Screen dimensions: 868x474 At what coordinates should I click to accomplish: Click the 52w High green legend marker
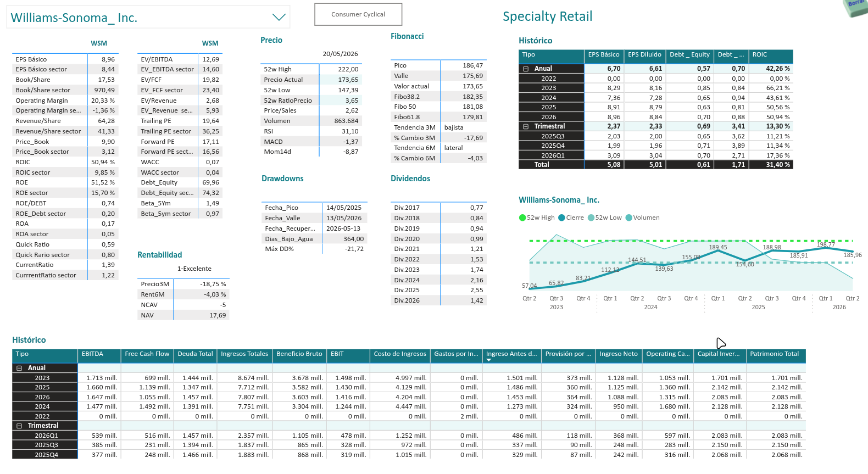coord(522,218)
